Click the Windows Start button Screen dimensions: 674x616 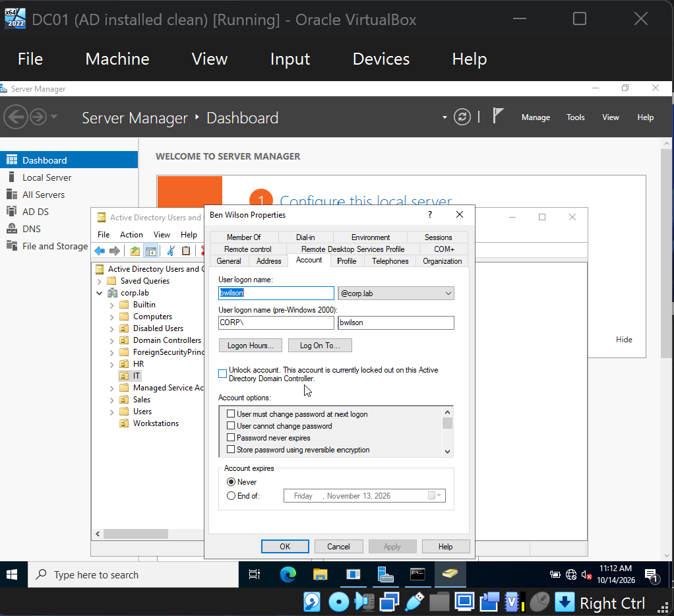point(12,574)
